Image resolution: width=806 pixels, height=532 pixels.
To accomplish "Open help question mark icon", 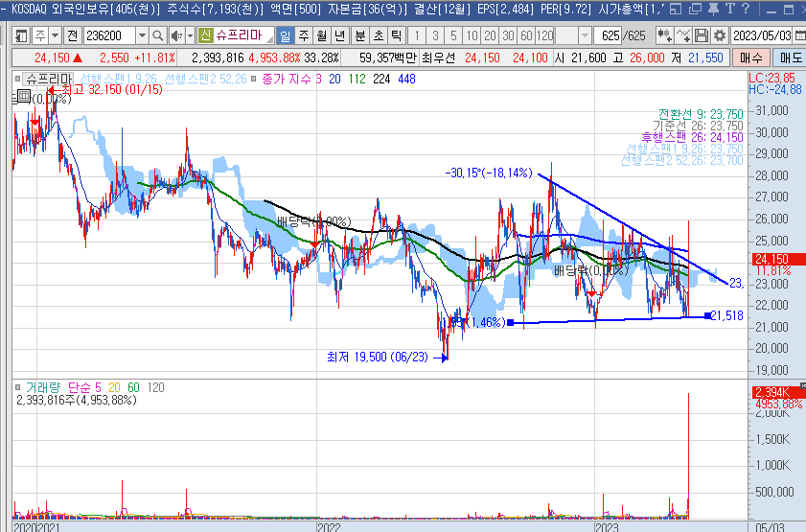I will point(746,9).
